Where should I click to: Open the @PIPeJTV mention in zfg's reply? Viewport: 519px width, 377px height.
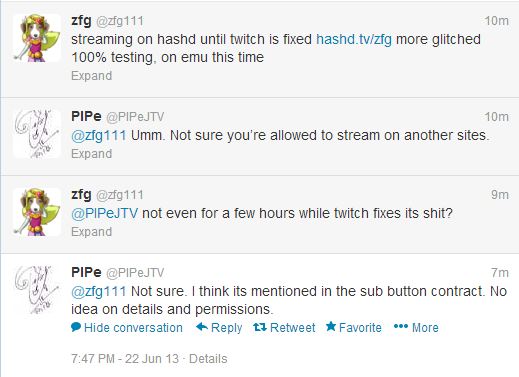coord(104,214)
